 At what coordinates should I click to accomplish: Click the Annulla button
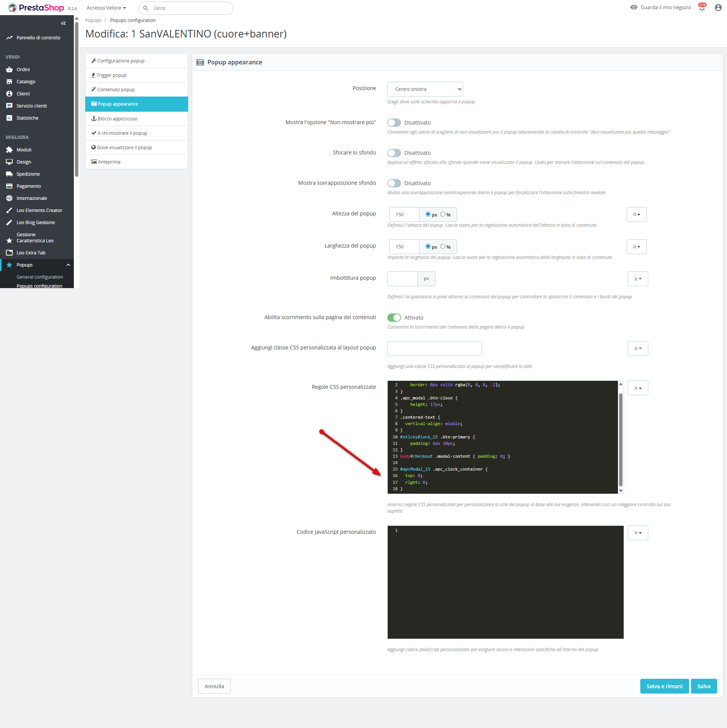point(214,686)
